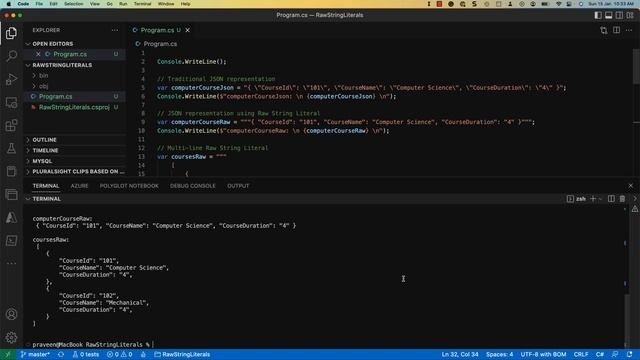Open Explorer views and more actions menu
This screenshot has width=640, height=360.
click(x=115, y=30)
